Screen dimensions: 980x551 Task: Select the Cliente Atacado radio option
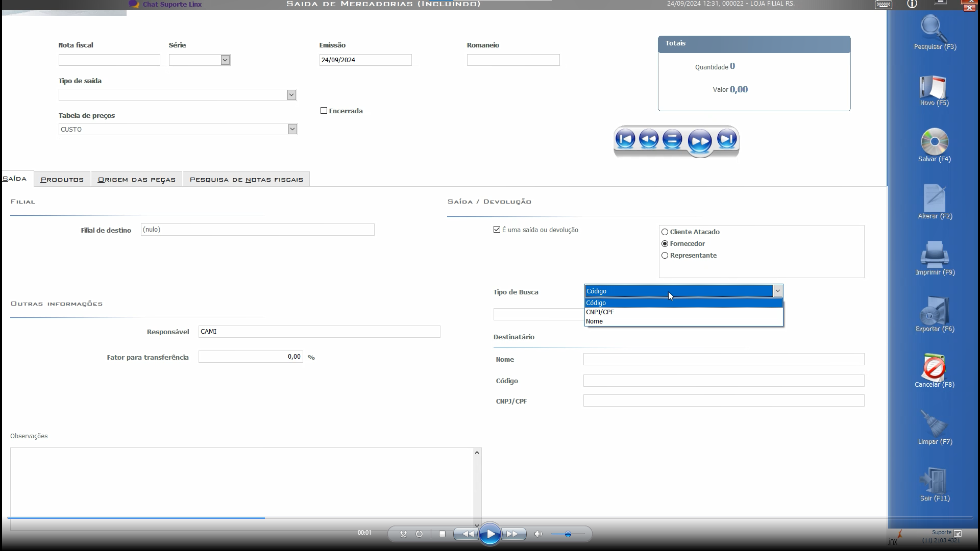pos(665,232)
